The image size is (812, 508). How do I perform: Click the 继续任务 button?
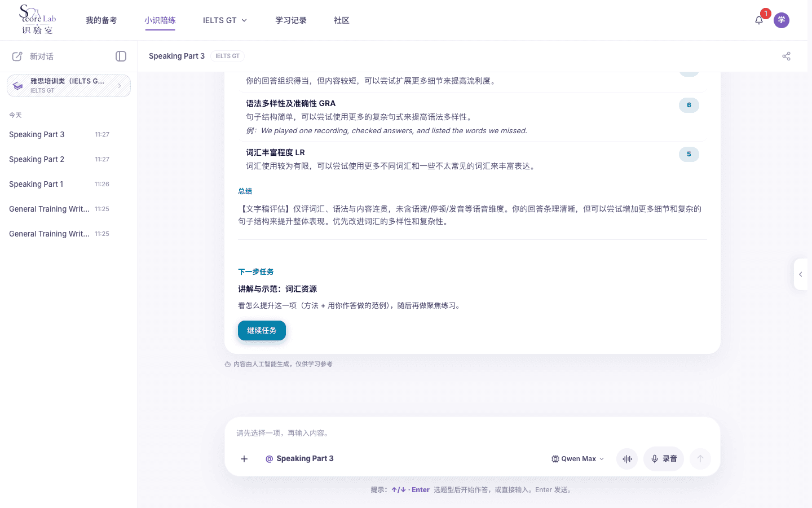click(x=262, y=331)
